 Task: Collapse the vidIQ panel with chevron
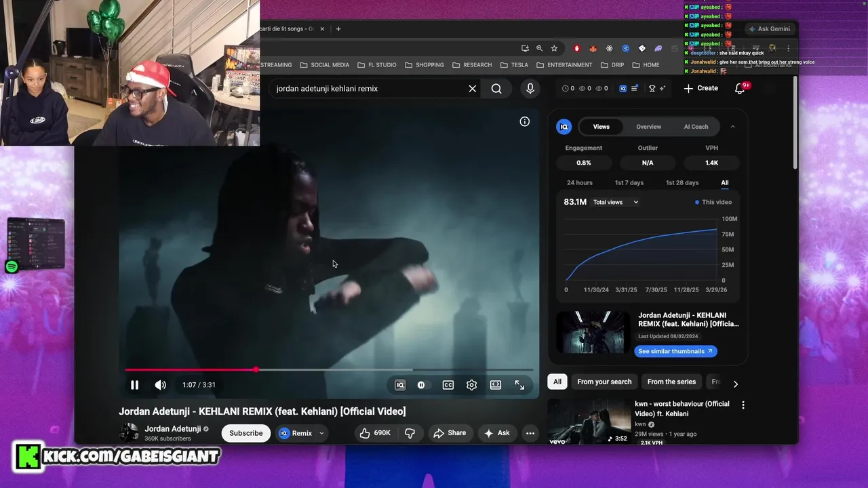(732, 127)
